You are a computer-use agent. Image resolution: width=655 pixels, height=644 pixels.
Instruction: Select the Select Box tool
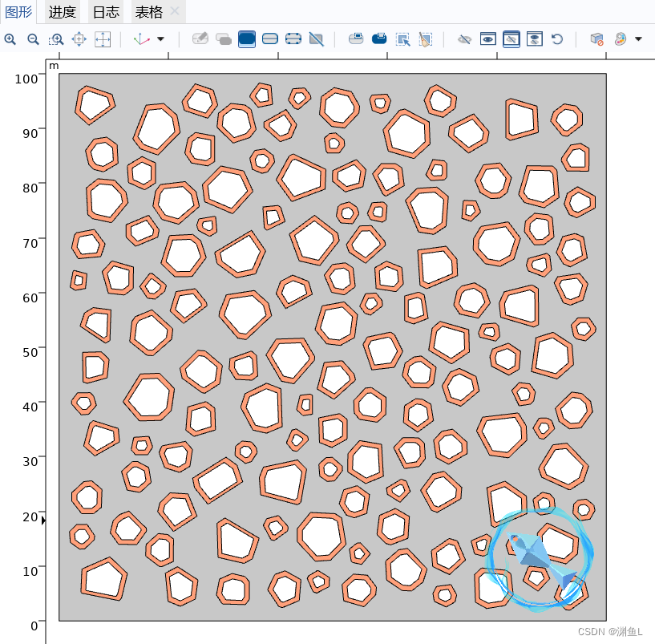[402, 38]
